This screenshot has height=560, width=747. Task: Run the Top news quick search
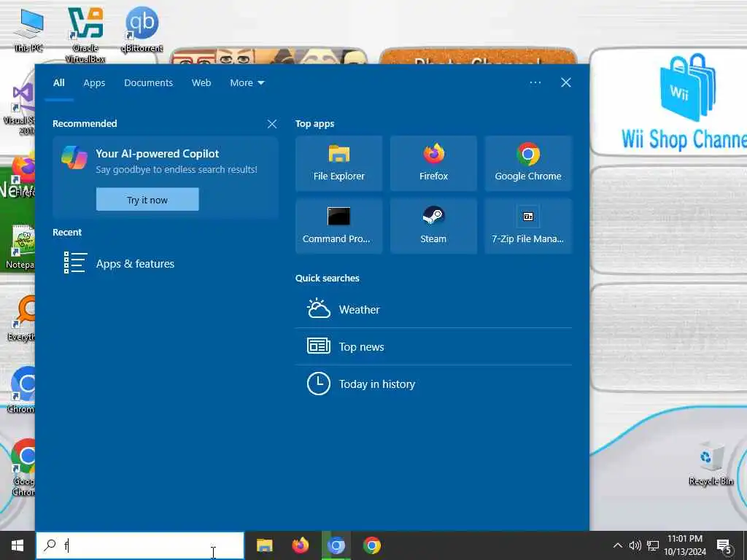(x=433, y=346)
